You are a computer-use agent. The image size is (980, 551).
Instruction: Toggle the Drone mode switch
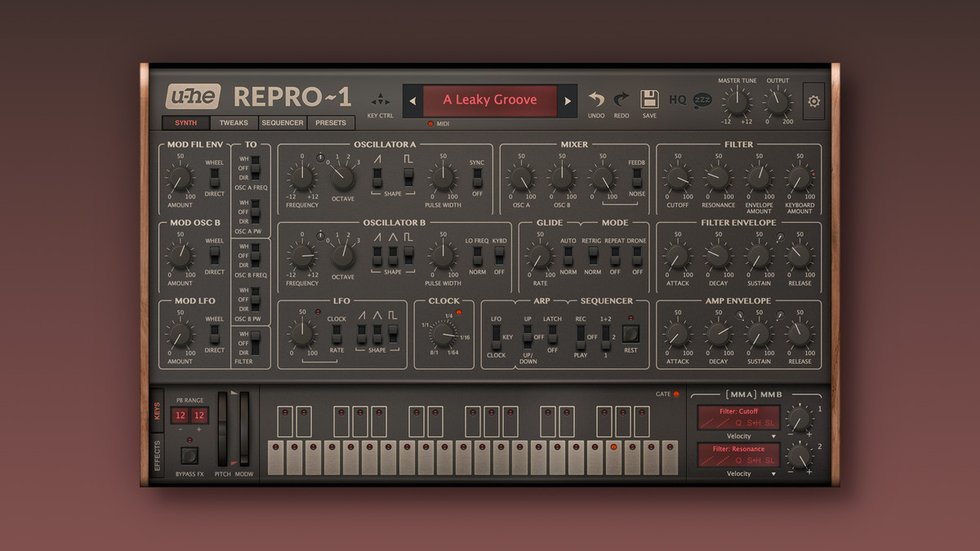(x=637, y=256)
